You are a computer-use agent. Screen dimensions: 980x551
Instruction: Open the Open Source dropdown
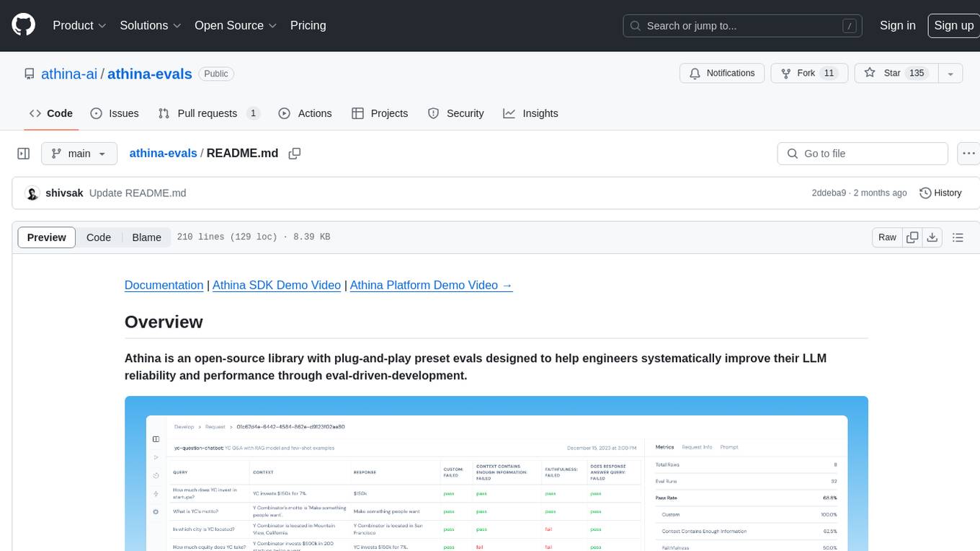[236, 25]
